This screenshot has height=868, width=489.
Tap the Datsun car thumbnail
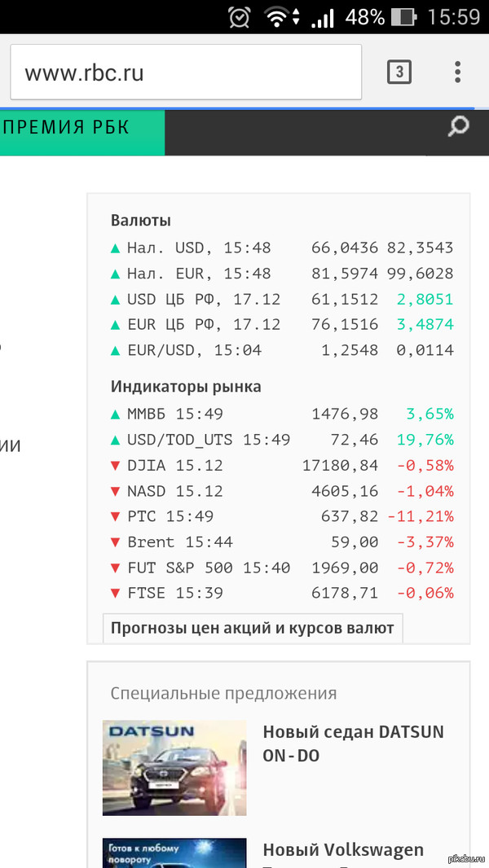[x=174, y=767]
